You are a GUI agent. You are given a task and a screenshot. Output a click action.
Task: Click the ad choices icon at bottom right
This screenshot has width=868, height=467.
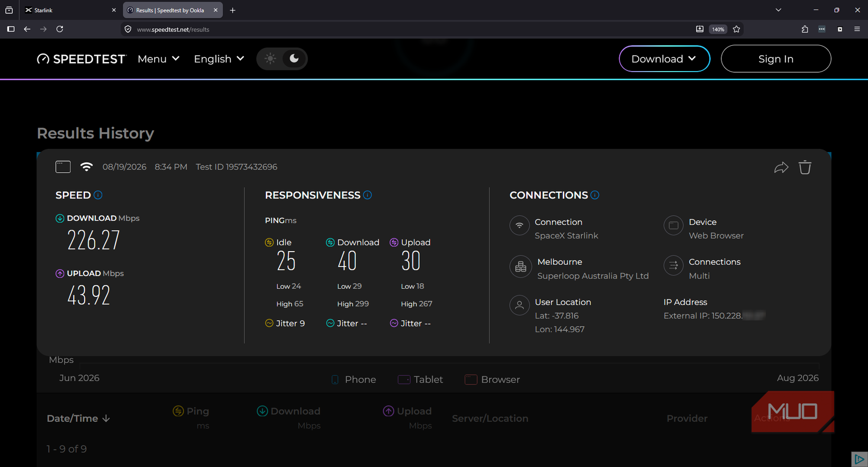[860, 459]
